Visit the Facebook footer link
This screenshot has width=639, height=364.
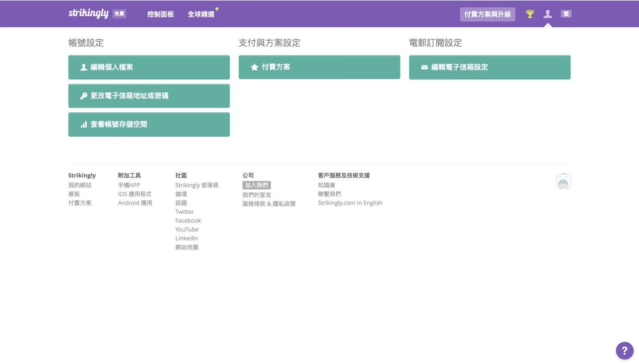[188, 221]
